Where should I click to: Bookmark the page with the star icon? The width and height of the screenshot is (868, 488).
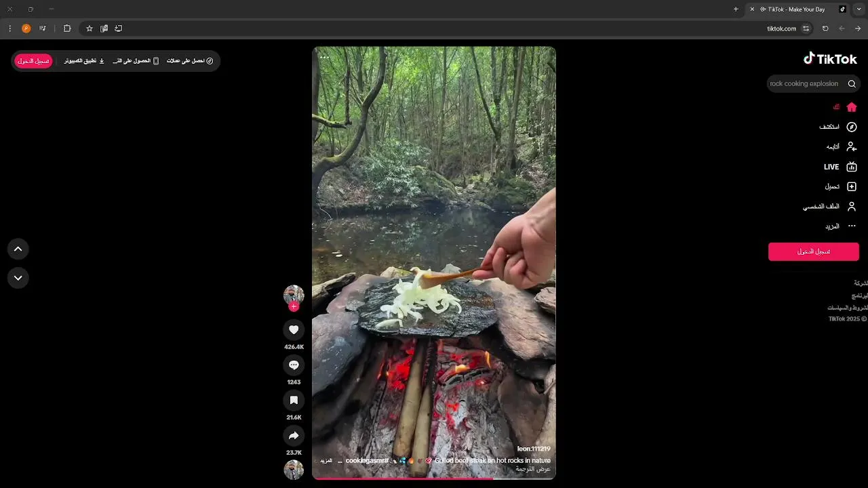[89, 28]
